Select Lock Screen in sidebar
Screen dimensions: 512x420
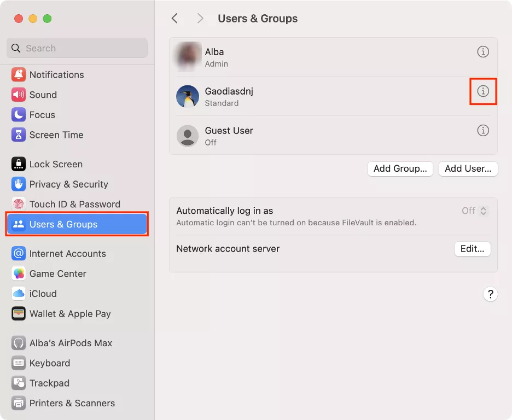[x=56, y=164]
